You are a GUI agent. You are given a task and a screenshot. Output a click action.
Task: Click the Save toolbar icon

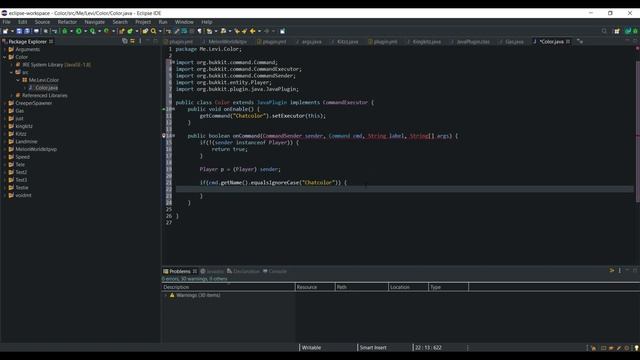coord(19,31)
